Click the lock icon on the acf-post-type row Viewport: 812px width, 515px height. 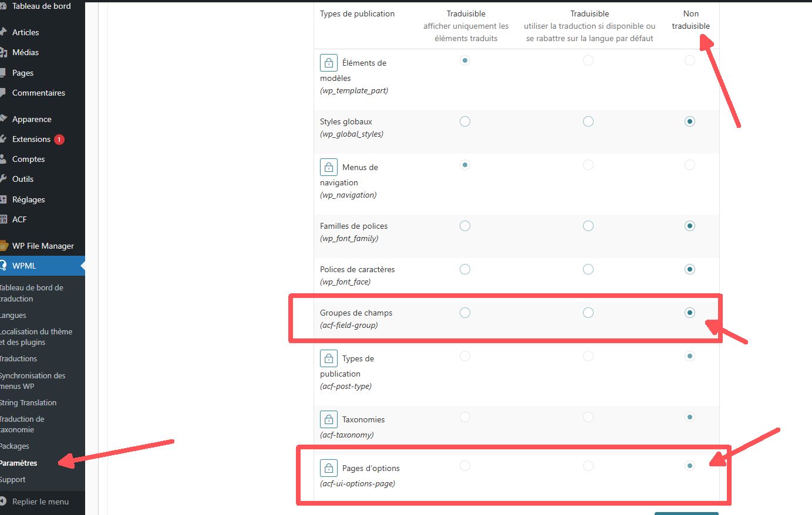pos(329,358)
